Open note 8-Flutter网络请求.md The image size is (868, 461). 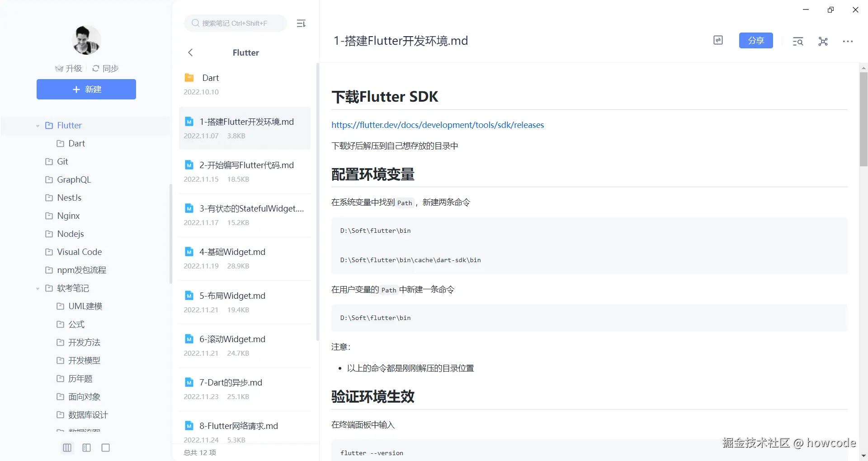coord(245,428)
